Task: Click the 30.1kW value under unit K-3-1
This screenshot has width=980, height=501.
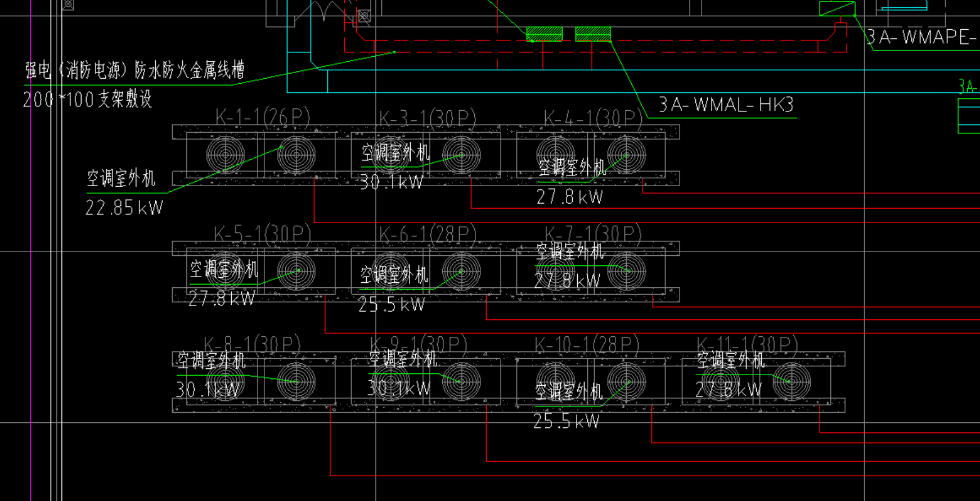Action: pos(392,182)
